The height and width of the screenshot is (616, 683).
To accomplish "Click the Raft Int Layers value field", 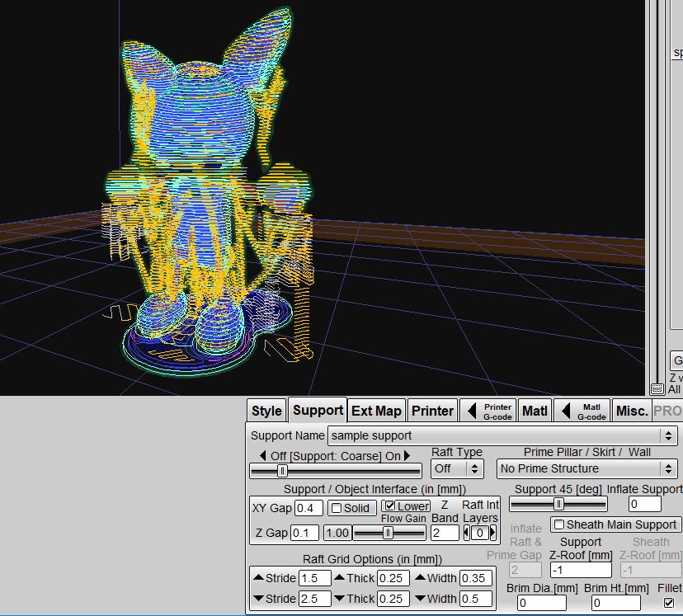I will coord(479,533).
